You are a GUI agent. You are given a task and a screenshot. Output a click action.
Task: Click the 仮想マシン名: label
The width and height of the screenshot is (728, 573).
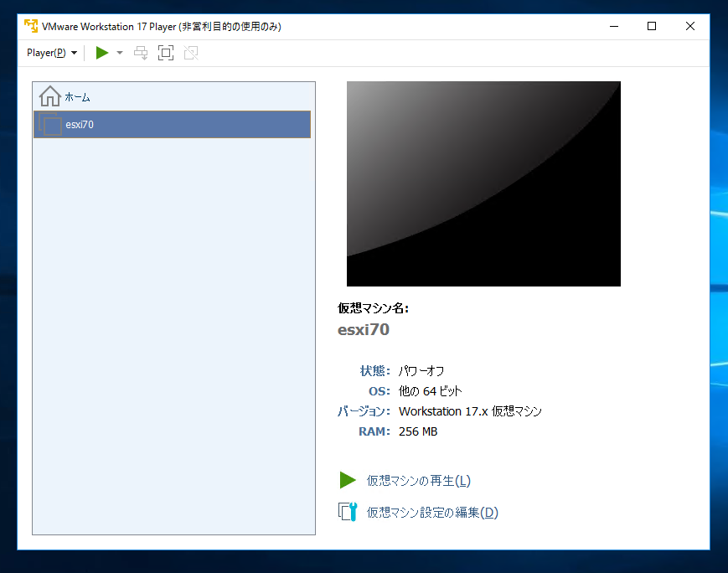373,308
